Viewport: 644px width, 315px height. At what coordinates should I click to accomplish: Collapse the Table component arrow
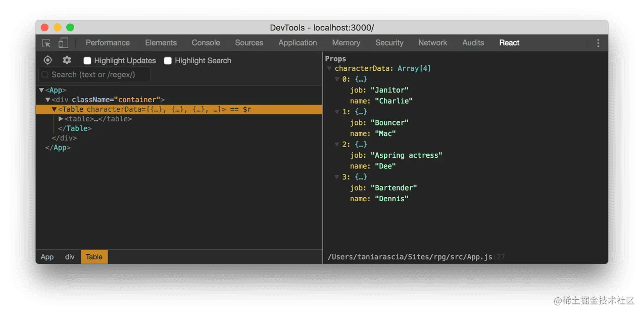[x=55, y=110]
